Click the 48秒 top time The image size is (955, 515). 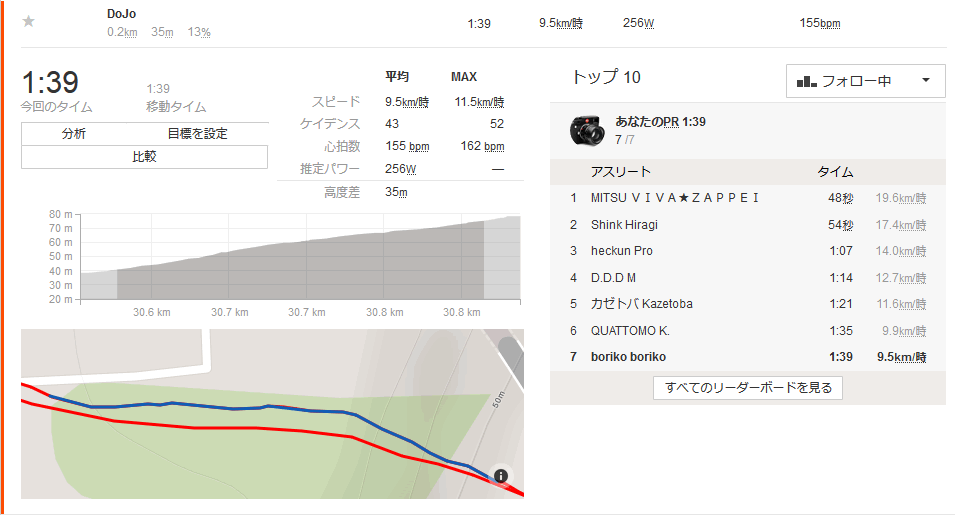(x=840, y=198)
